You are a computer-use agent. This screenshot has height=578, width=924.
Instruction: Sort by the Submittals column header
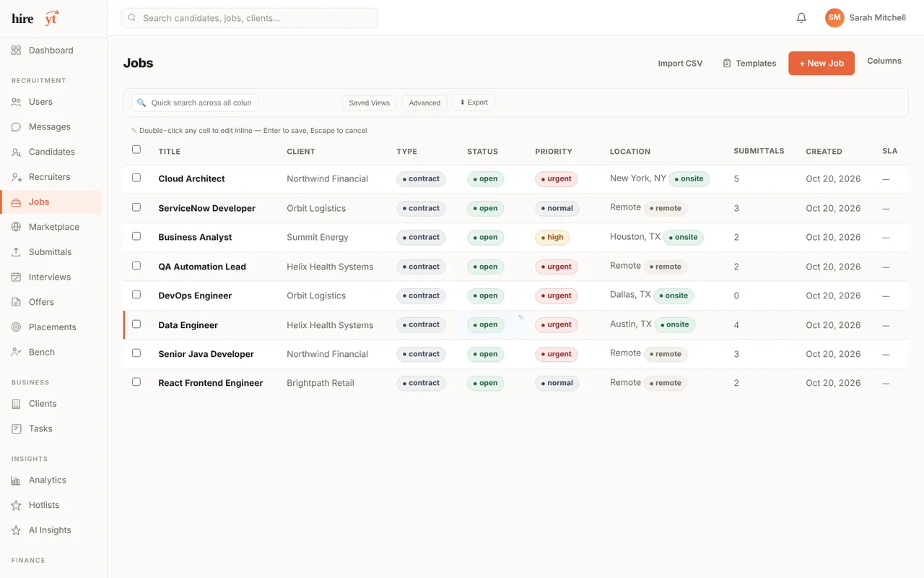tap(759, 151)
